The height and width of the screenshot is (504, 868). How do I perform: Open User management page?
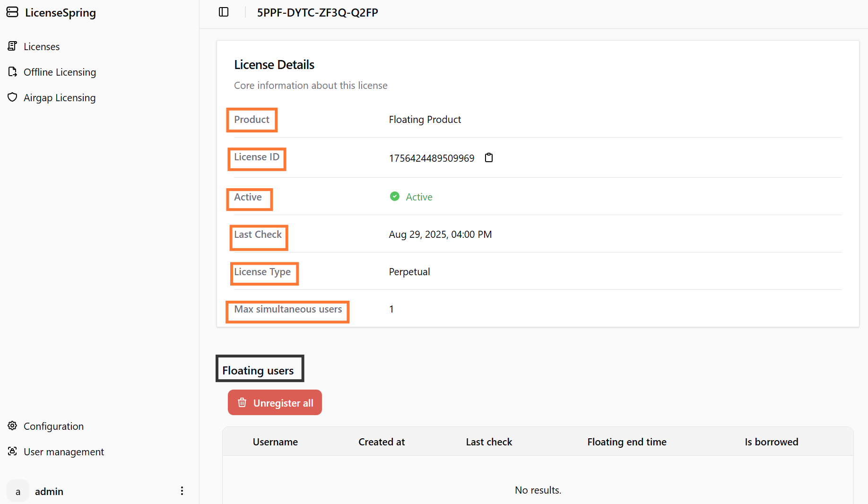(x=64, y=452)
